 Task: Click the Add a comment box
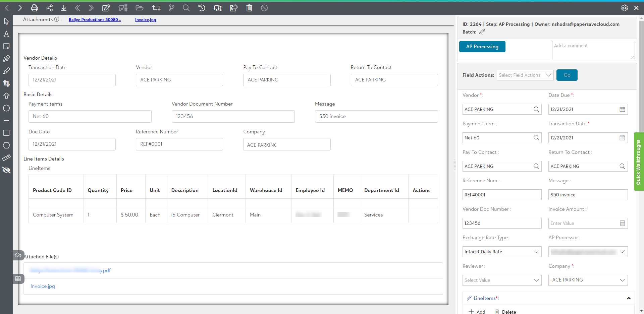pyautogui.click(x=593, y=50)
